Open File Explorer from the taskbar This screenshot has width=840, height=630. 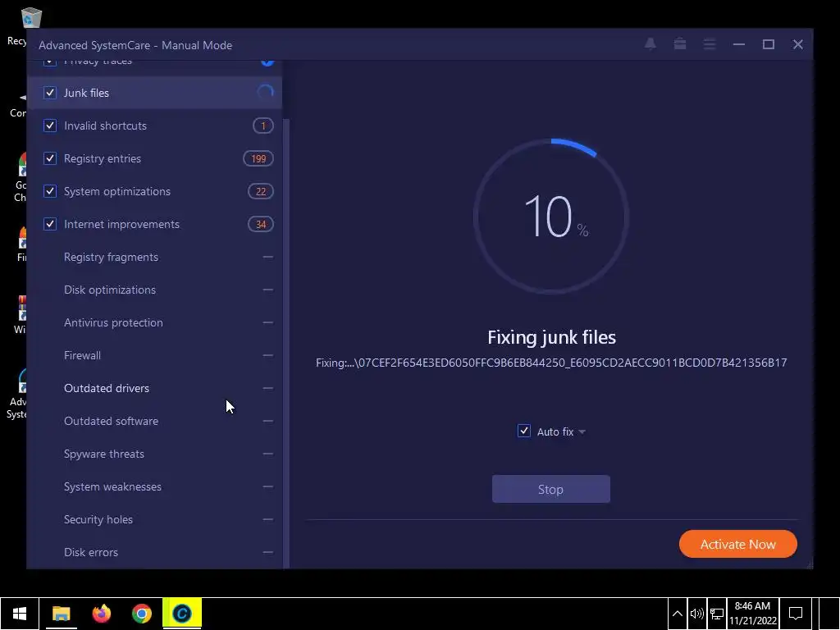61,614
